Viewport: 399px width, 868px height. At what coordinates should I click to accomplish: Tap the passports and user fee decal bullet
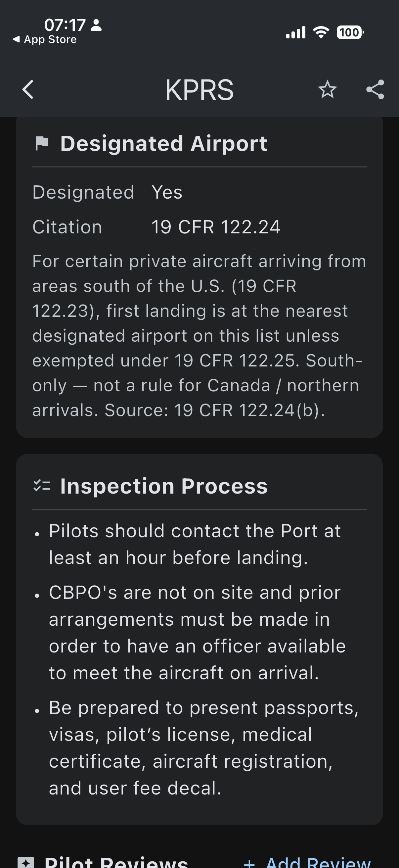coord(203,748)
